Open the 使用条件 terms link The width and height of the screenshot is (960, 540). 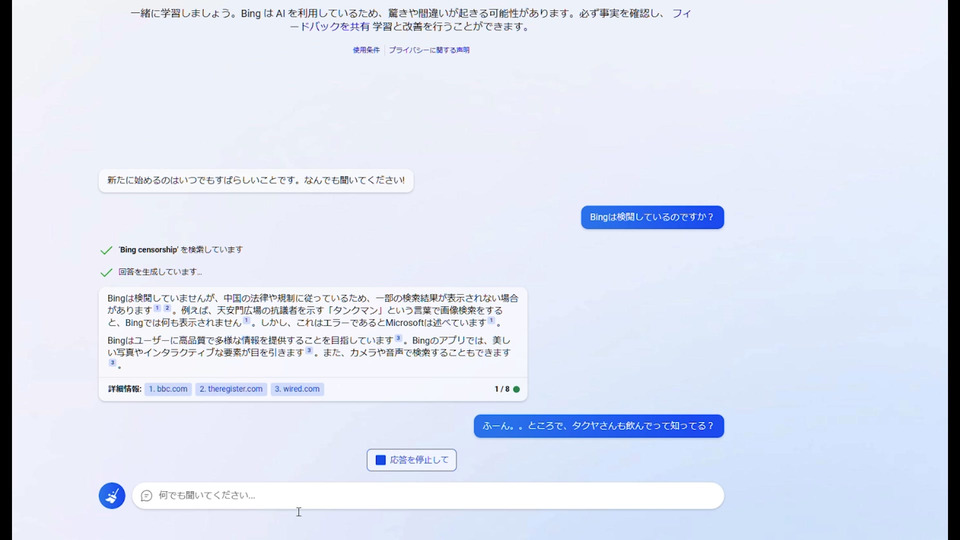(x=366, y=50)
